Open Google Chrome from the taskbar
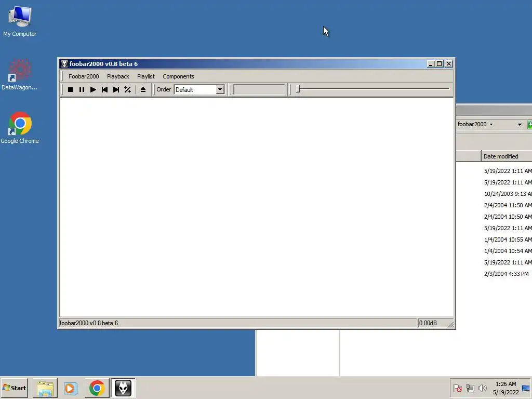Image resolution: width=532 pixels, height=399 pixels. point(97,388)
